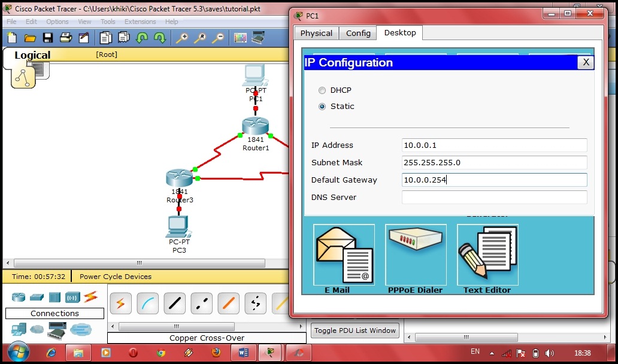618x364 pixels.
Task: Open the File menu
Action: pos(11,22)
